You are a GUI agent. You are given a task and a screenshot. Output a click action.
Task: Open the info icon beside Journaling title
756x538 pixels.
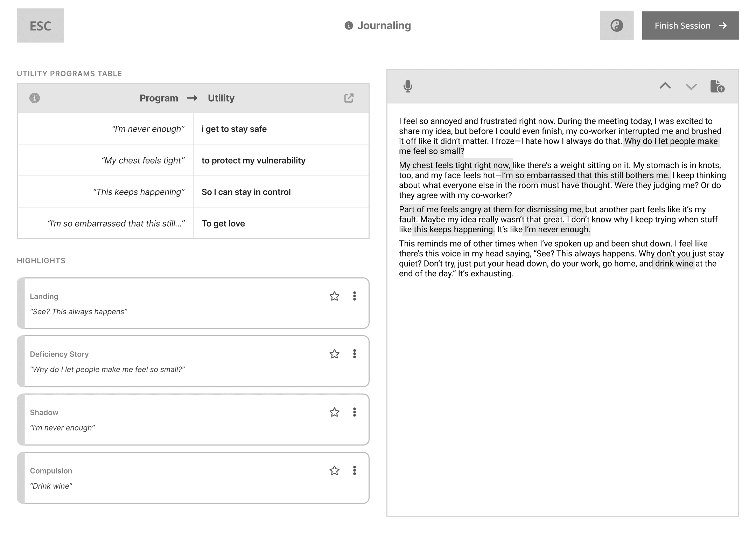pos(349,25)
